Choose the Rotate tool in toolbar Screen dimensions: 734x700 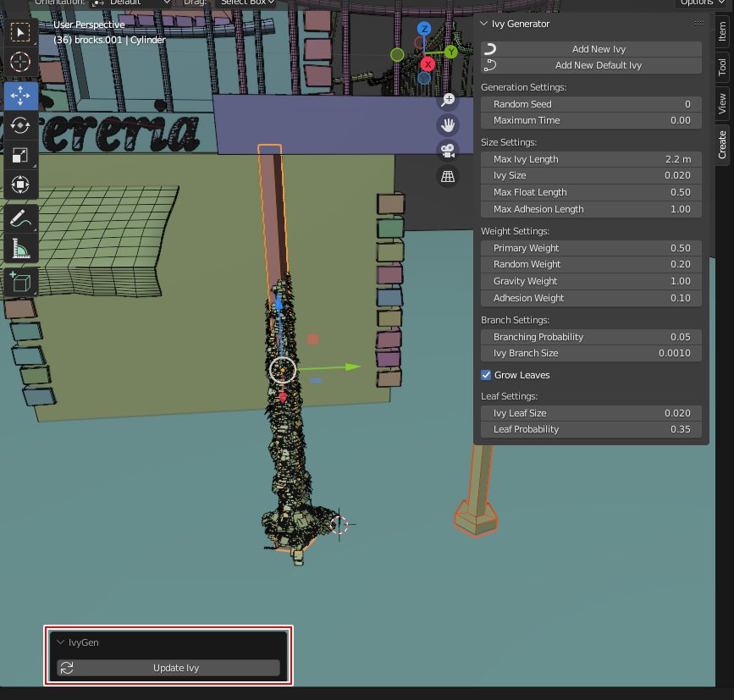point(20,125)
